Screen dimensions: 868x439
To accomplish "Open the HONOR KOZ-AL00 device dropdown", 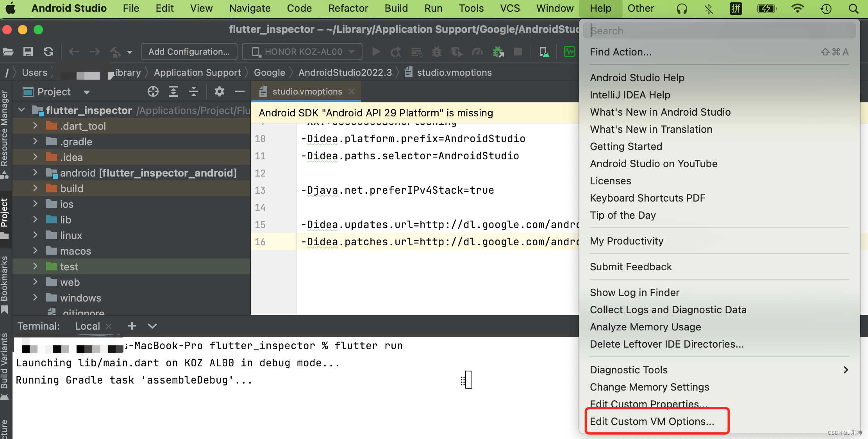I will (302, 52).
